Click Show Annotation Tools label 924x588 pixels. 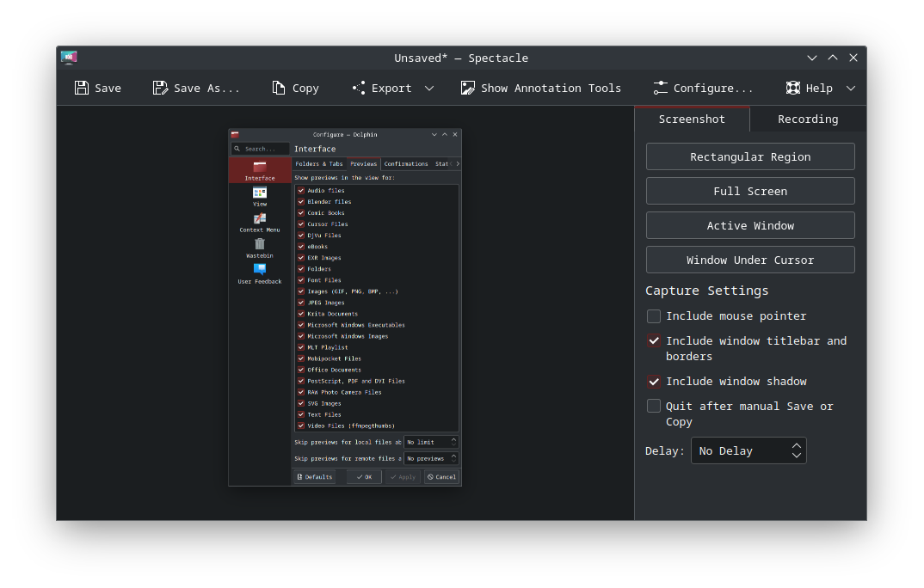[551, 89]
